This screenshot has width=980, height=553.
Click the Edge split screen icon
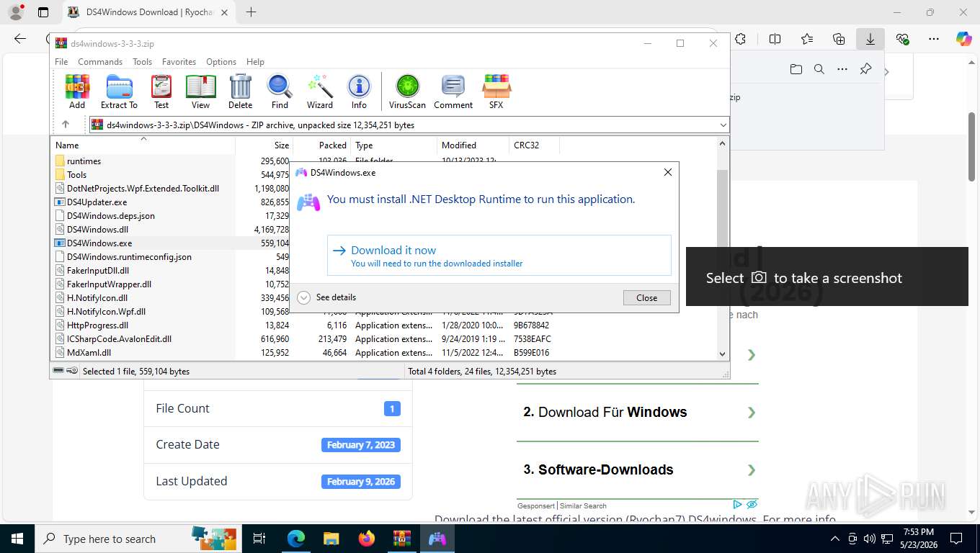pyautogui.click(x=775, y=39)
